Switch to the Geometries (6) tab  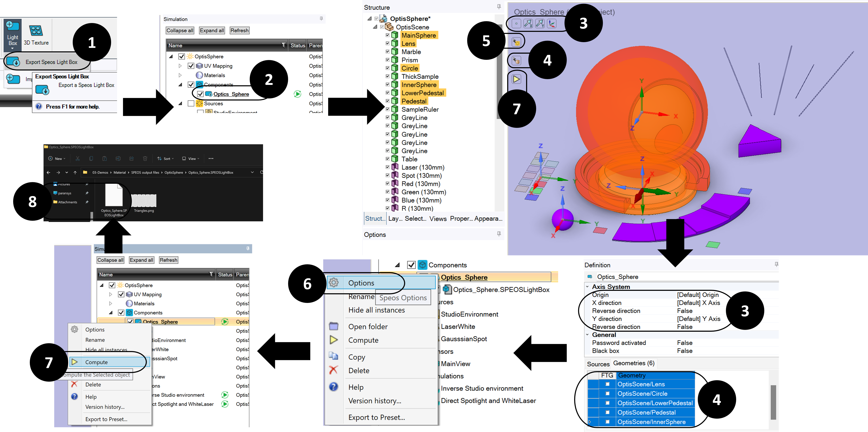633,363
